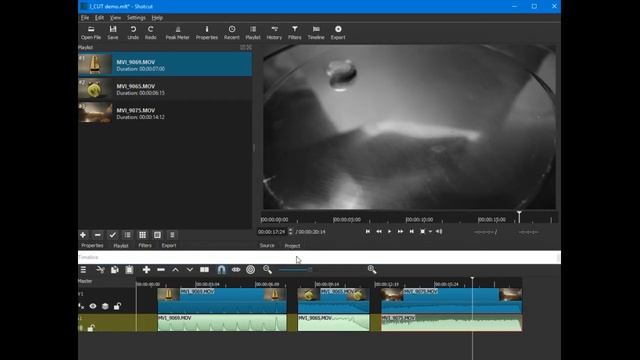Switch to the Properties tab

point(92,245)
